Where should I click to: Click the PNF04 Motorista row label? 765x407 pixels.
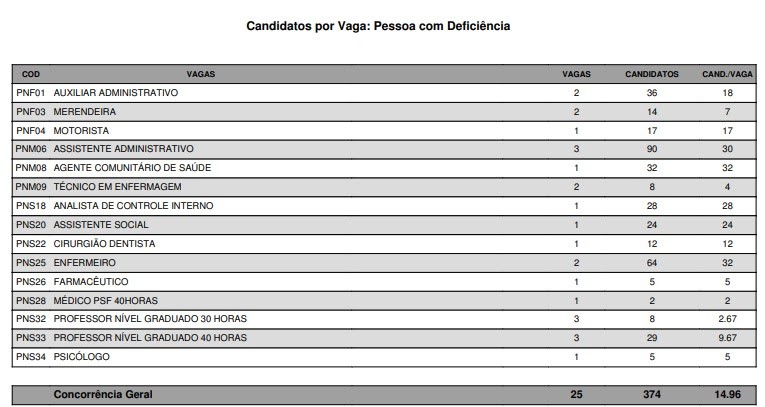click(81, 131)
